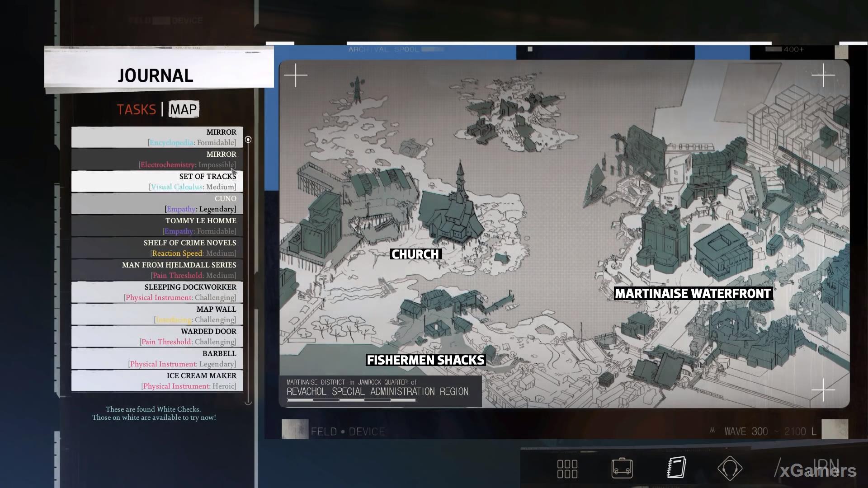Select WARDED DOOR Pain Threshold check
868x488 pixels.
pyautogui.click(x=157, y=336)
